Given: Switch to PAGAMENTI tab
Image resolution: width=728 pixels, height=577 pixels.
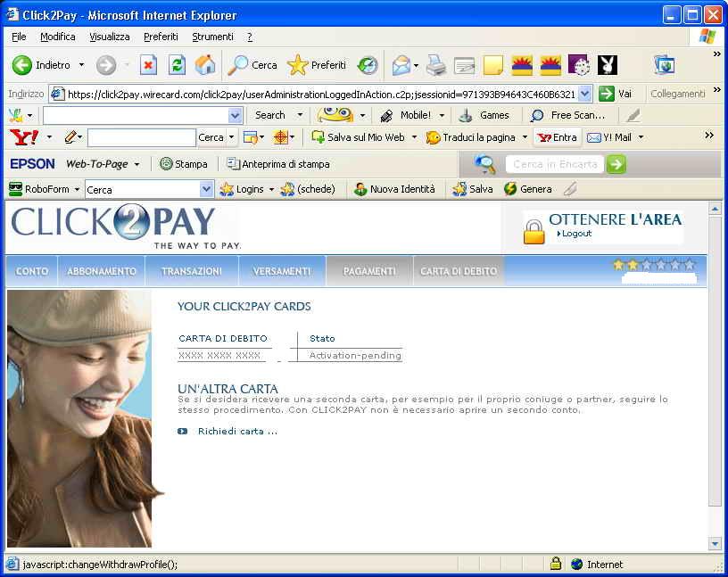Looking at the screenshot, I should [x=369, y=271].
